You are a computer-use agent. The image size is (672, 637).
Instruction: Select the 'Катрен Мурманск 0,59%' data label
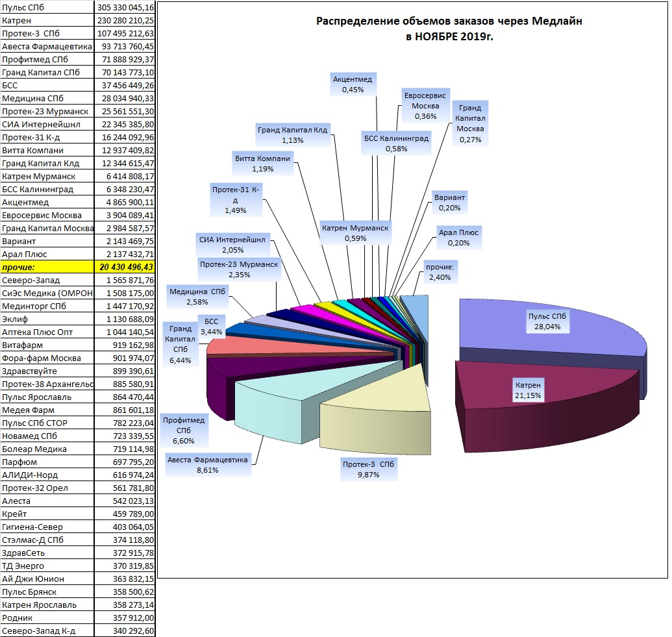[x=355, y=233]
